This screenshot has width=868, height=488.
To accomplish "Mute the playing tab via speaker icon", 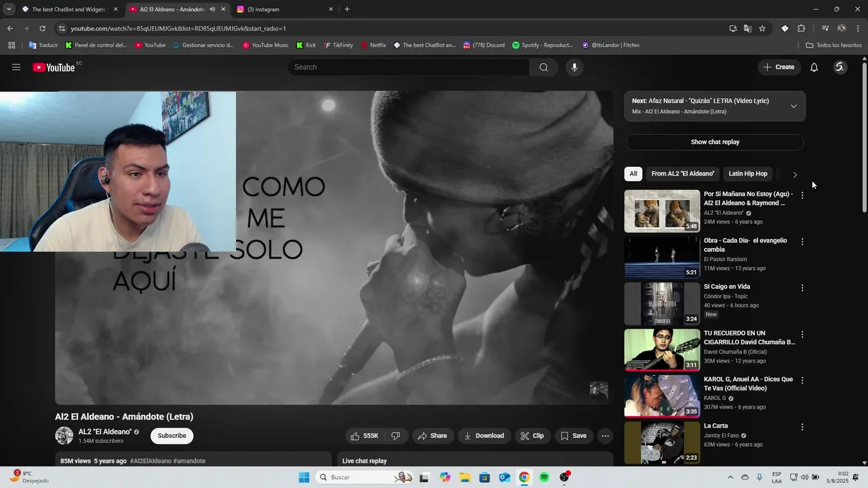I will click(212, 9).
